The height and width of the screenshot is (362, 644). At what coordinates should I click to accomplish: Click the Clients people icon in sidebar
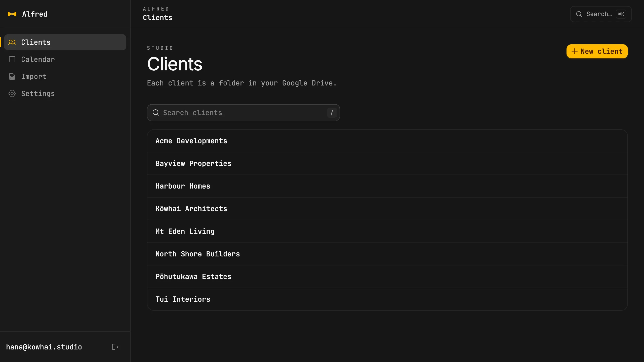(12, 42)
